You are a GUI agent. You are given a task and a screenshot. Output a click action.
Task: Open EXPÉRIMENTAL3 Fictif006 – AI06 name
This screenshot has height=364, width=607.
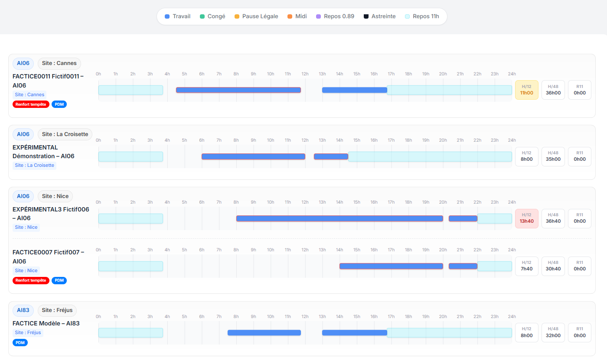(x=51, y=214)
